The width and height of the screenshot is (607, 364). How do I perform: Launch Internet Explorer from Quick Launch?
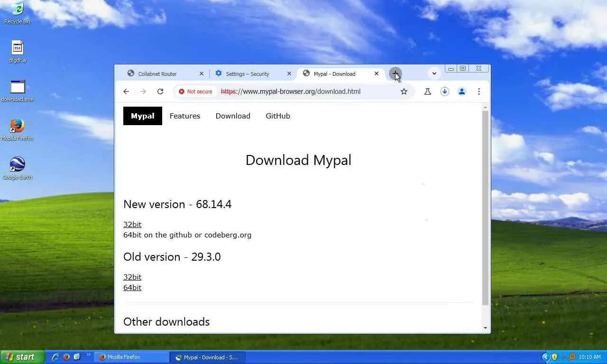pos(55,357)
